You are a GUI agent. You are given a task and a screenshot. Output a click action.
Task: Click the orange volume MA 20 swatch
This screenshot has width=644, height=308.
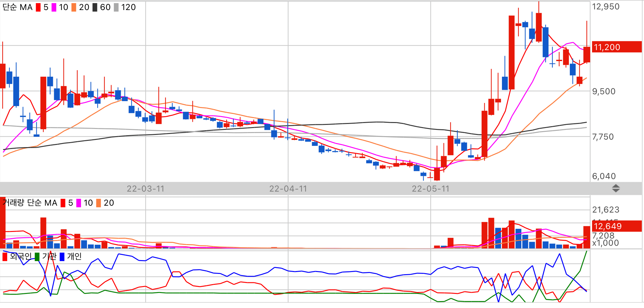click(99, 203)
